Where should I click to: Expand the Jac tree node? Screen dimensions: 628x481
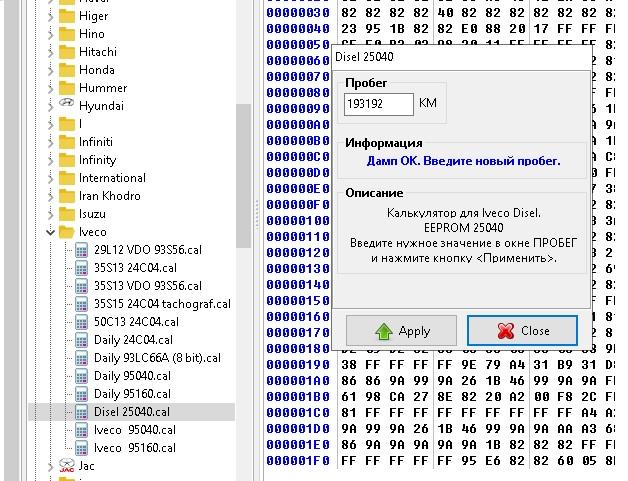click(50, 467)
